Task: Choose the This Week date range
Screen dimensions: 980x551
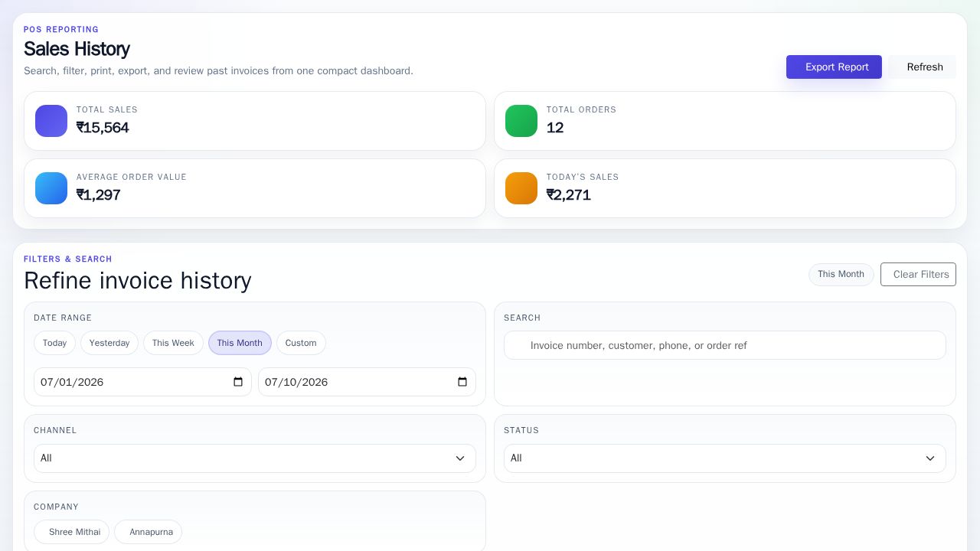Action: pyautogui.click(x=173, y=343)
